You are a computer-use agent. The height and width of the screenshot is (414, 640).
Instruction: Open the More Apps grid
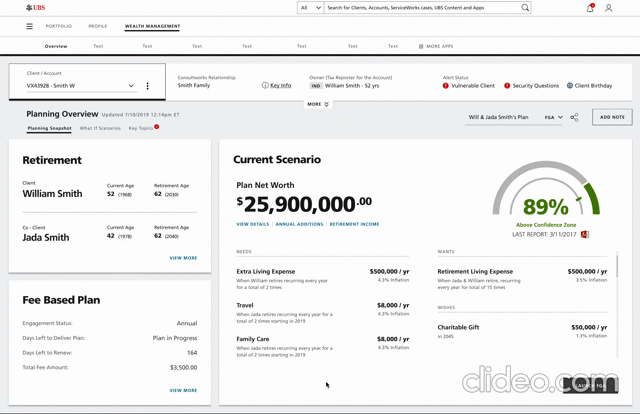pos(436,46)
